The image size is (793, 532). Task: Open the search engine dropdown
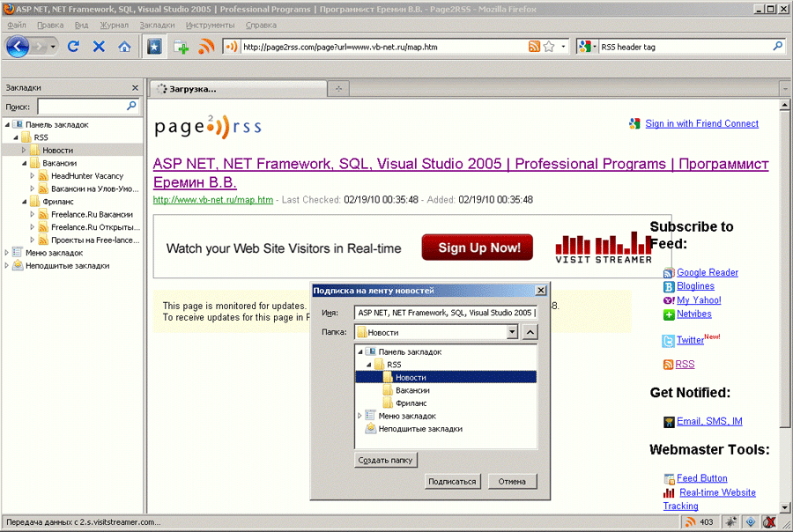click(589, 47)
